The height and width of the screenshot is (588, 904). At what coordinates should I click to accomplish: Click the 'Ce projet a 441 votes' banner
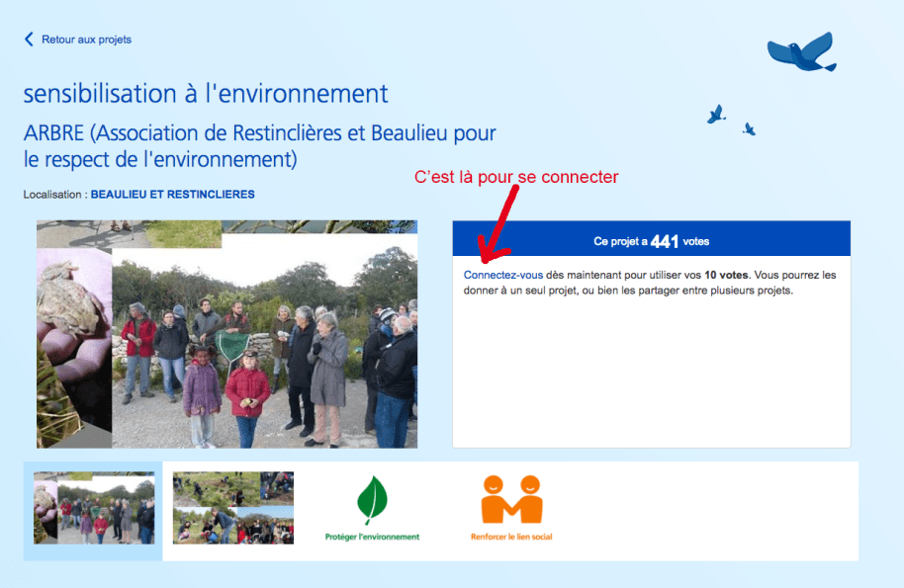click(651, 241)
